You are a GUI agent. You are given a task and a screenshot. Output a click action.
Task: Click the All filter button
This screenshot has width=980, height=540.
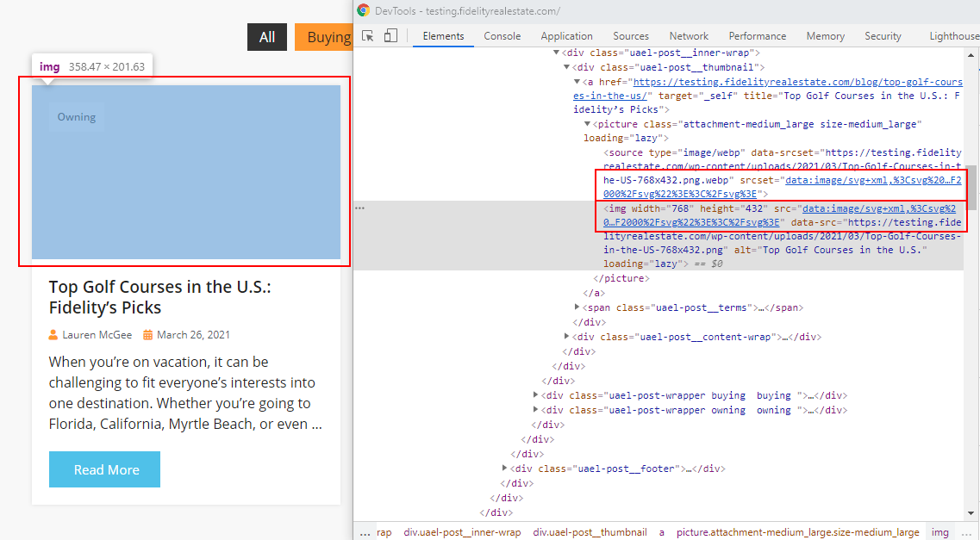click(267, 37)
